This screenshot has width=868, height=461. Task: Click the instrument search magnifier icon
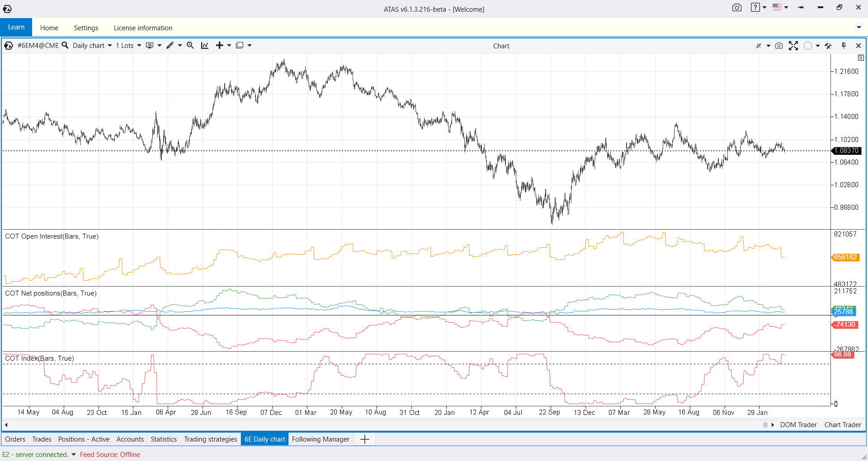click(x=65, y=45)
